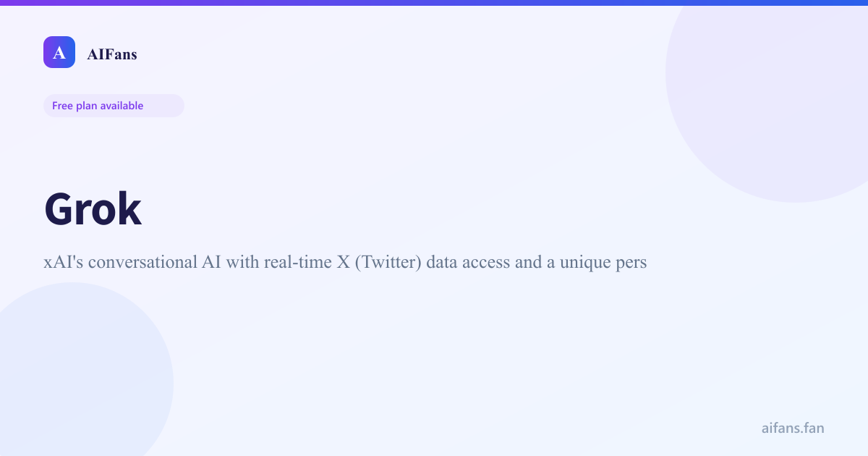Open the aifans.fan link at the bottom right
This screenshot has height=456, width=868.
click(x=792, y=428)
